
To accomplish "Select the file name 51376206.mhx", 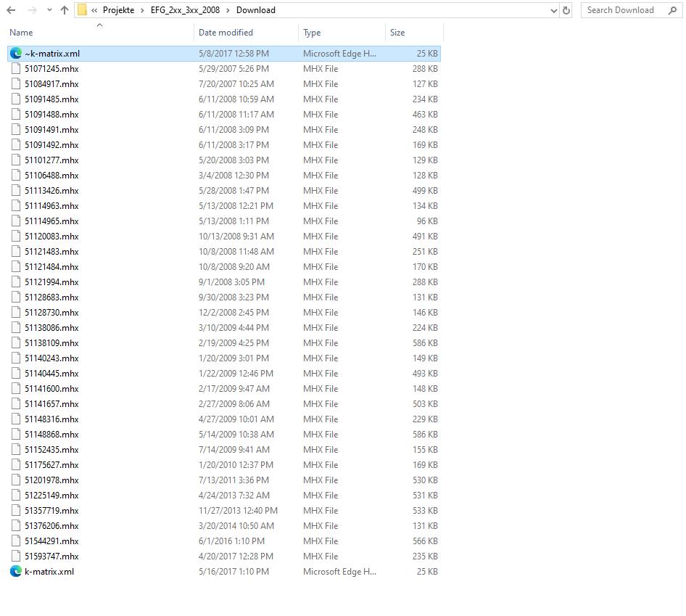I will click(51, 526).
